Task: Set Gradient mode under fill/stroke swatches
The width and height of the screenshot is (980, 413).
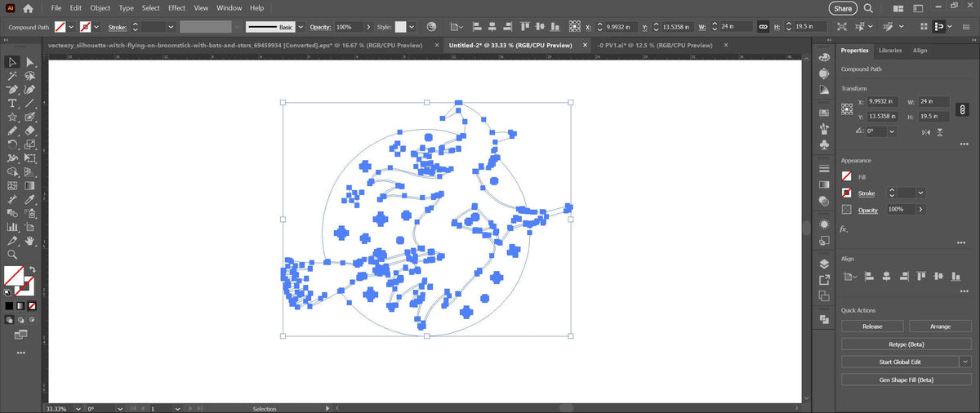Action: point(20,305)
